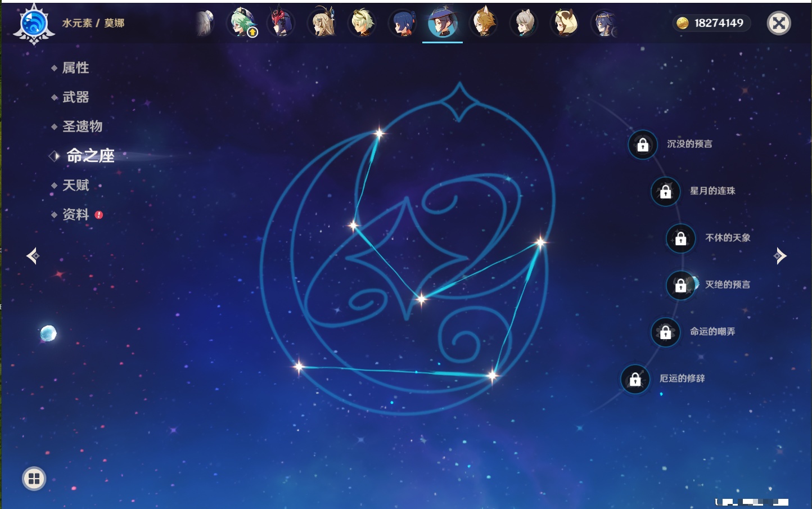
Task: Select the blue-haired character avatar with orange tassel
Action: (403, 23)
